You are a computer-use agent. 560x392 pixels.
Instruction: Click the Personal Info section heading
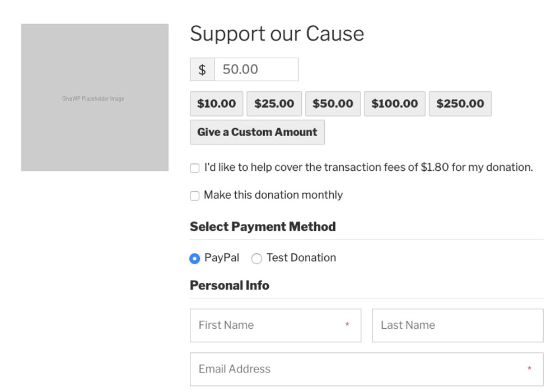tap(230, 286)
